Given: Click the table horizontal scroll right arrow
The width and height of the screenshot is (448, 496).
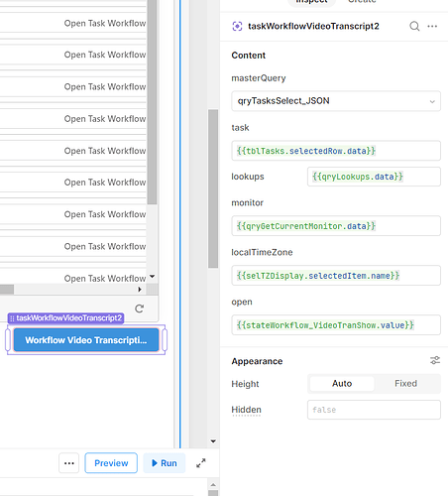Looking at the screenshot, I should (x=140, y=290).
